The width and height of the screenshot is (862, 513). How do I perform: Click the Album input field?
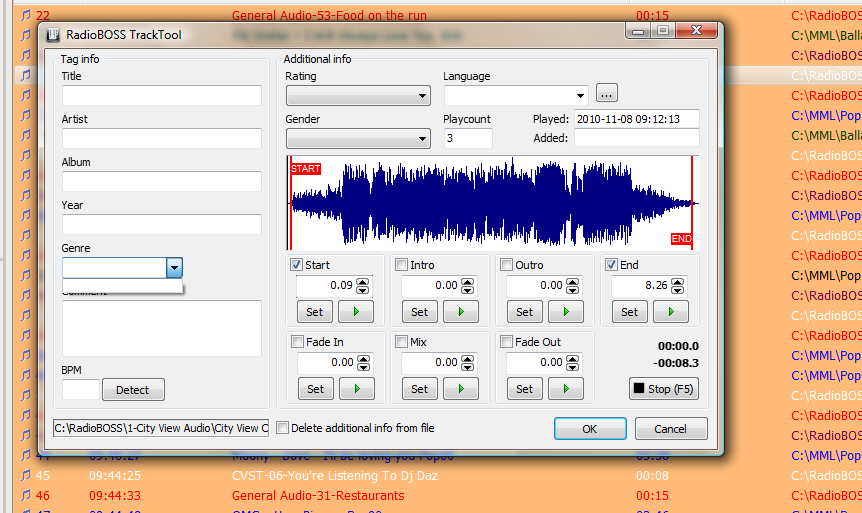(x=162, y=181)
